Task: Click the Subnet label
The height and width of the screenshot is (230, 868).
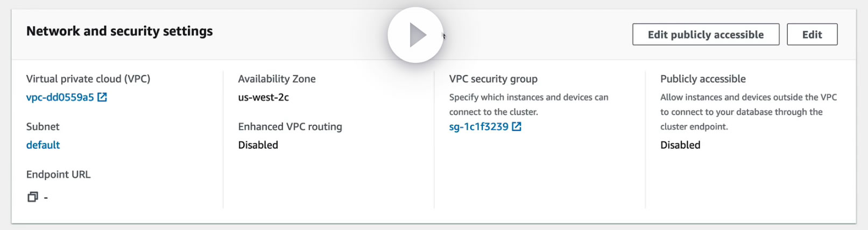Action: pyautogui.click(x=43, y=127)
